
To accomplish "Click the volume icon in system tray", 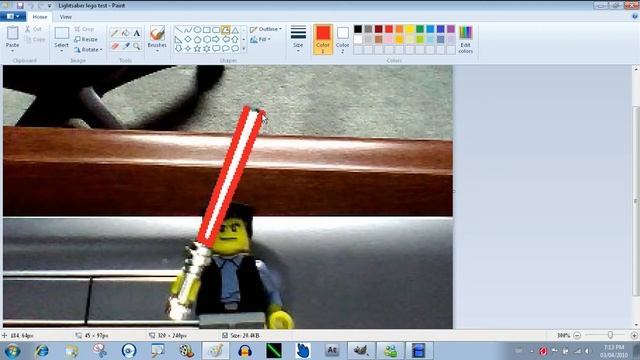I will click(x=588, y=351).
